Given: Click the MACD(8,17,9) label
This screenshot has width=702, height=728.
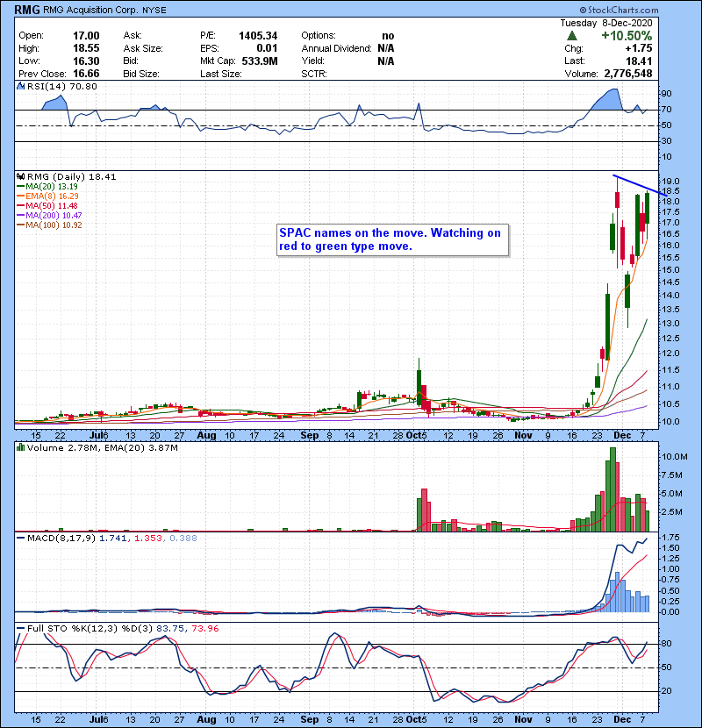Looking at the screenshot, I should 61,539.
